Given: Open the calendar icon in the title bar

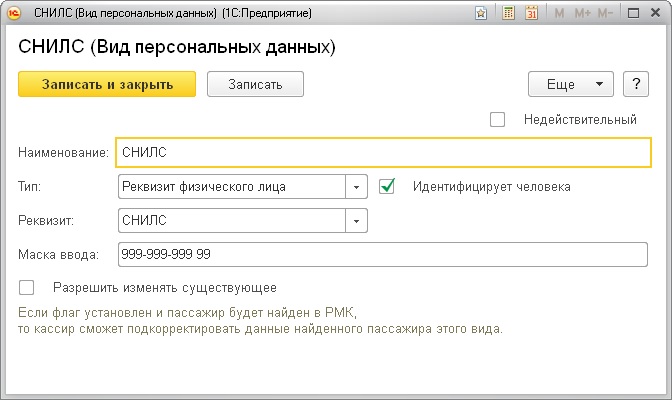Looking at the screenshot, I should tap(530, 14).
